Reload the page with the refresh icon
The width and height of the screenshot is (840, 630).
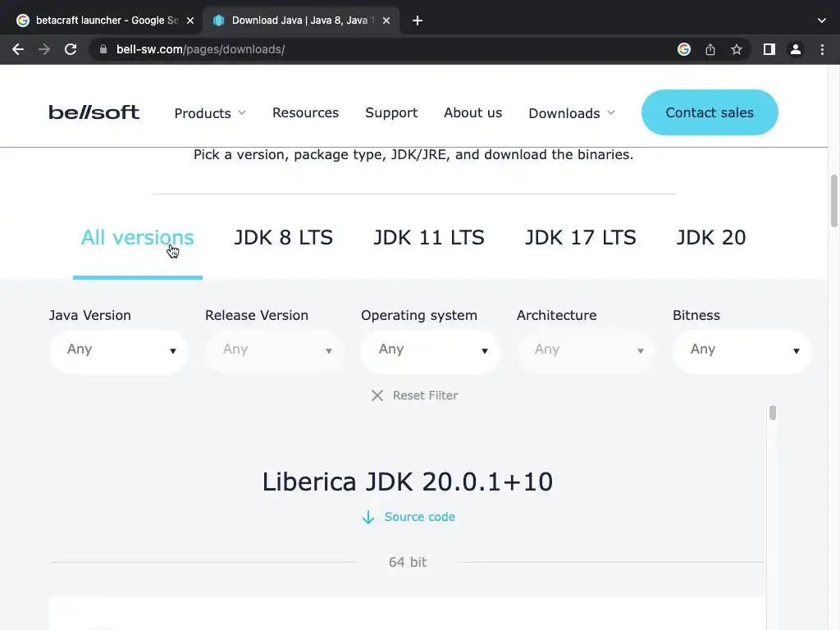coord(71,49)
